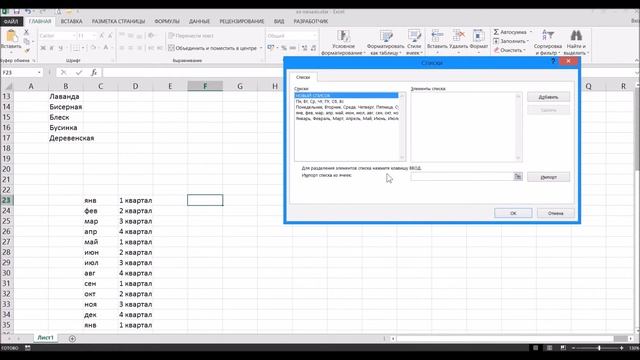Click the Save icon in quick access toolbar
This screenshot has height=360, width=640.
click(17, 11)
